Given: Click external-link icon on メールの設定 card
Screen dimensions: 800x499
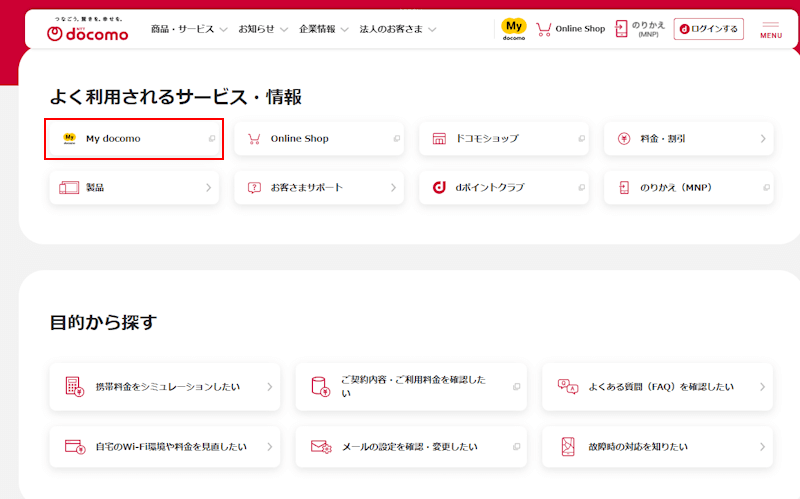Looking at the screenshot, I should 516,446.
